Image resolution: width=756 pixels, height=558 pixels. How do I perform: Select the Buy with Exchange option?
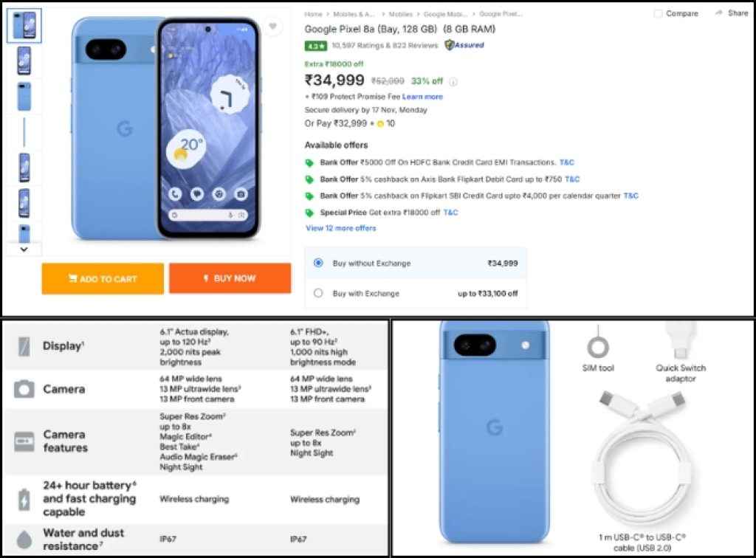[x=317, y=292]
